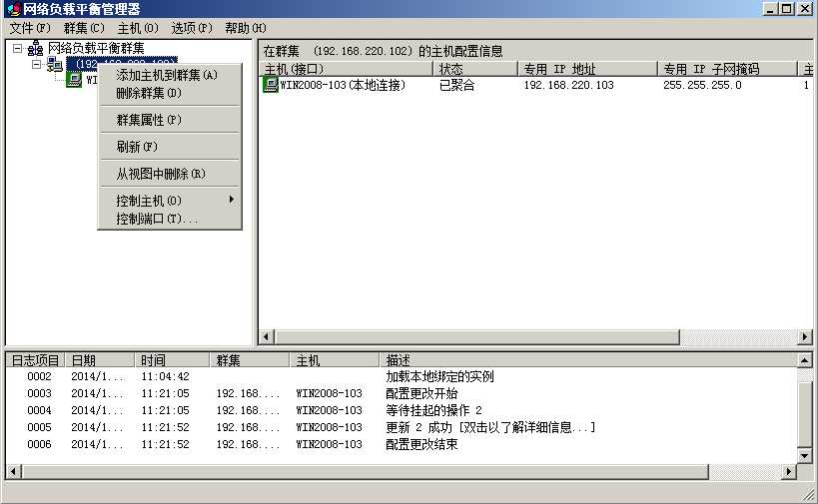Click the 网络负载平衡群集 root node icon

pos(35,49)
